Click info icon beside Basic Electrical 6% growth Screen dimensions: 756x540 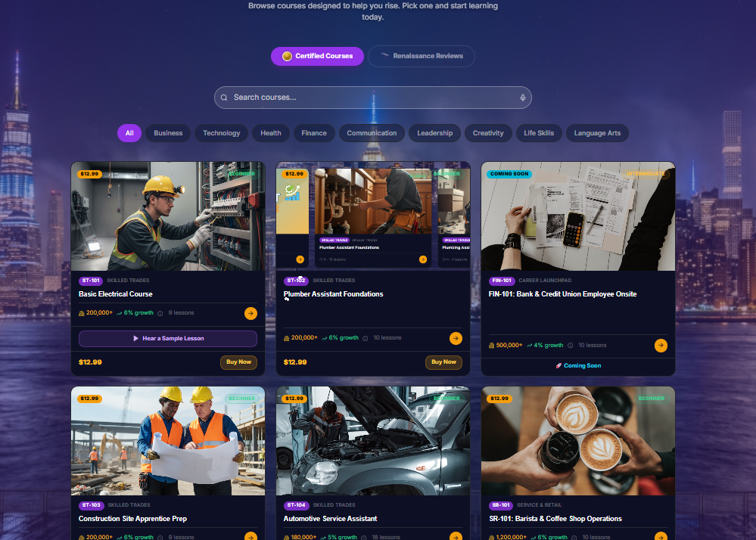coord(160,313)
